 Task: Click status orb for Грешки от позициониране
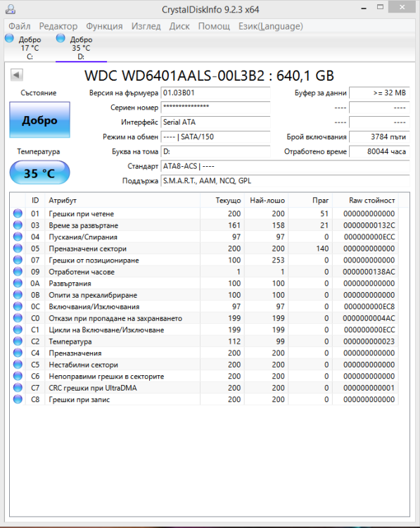coord(18,260)
